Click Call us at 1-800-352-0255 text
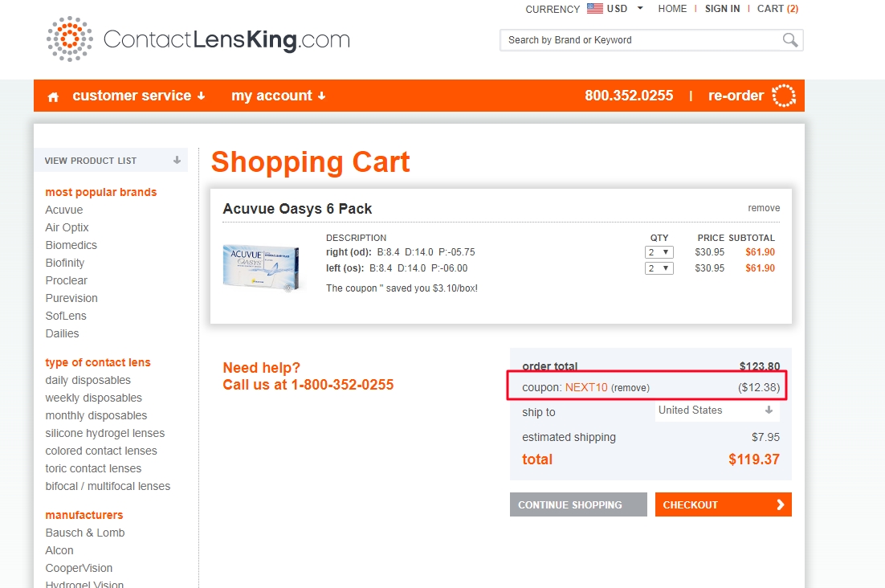Viewport: 885px width, 588px height. tap(308, 385)
